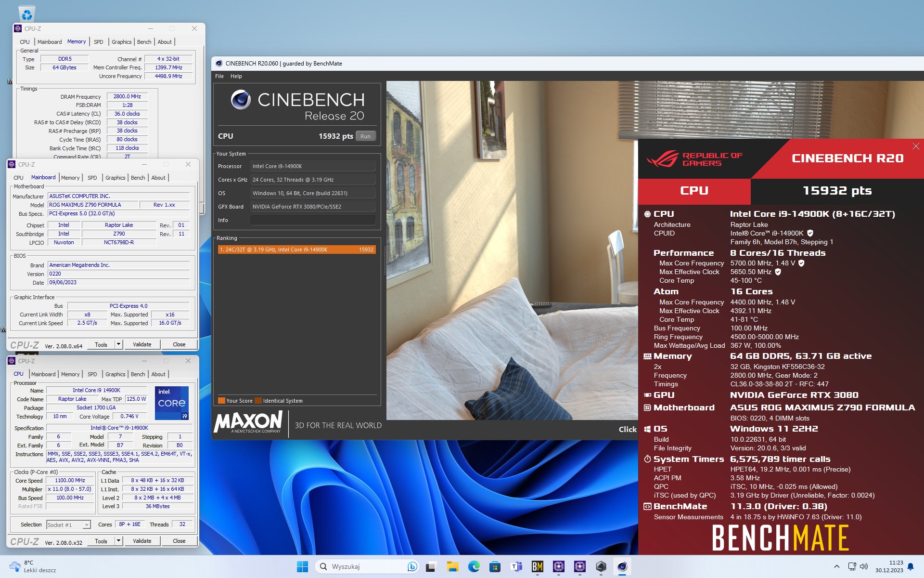Open the gray hexagon app on taskbar
The height and width of the screenshot is (578, 924).
601,566
